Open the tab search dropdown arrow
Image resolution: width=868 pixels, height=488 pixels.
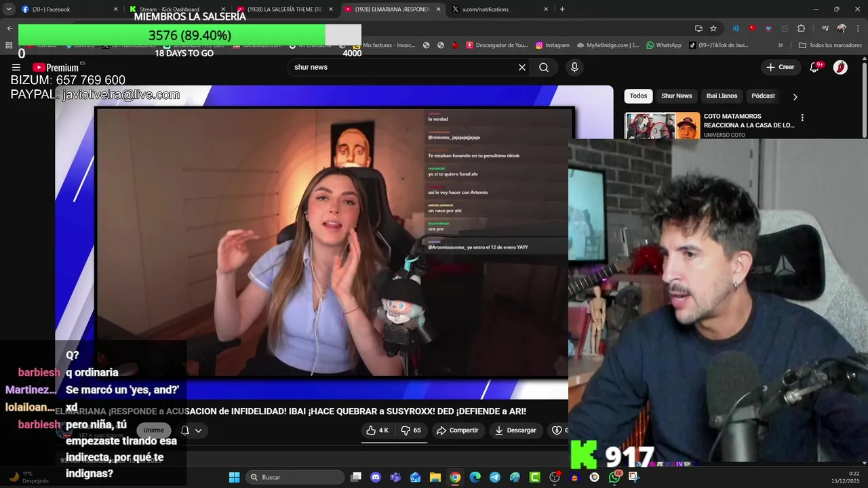[9, 9]
